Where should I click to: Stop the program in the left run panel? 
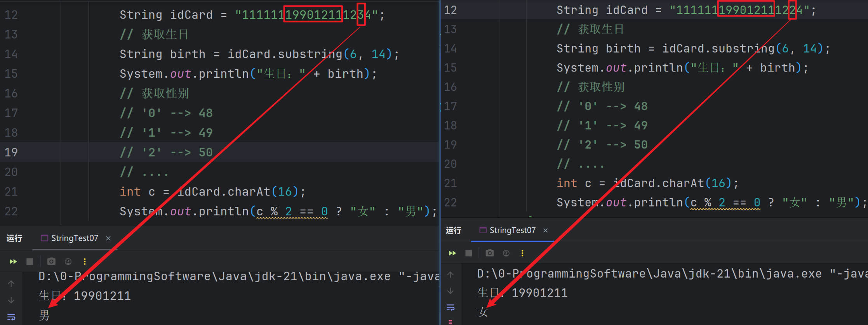click(30, 262)
